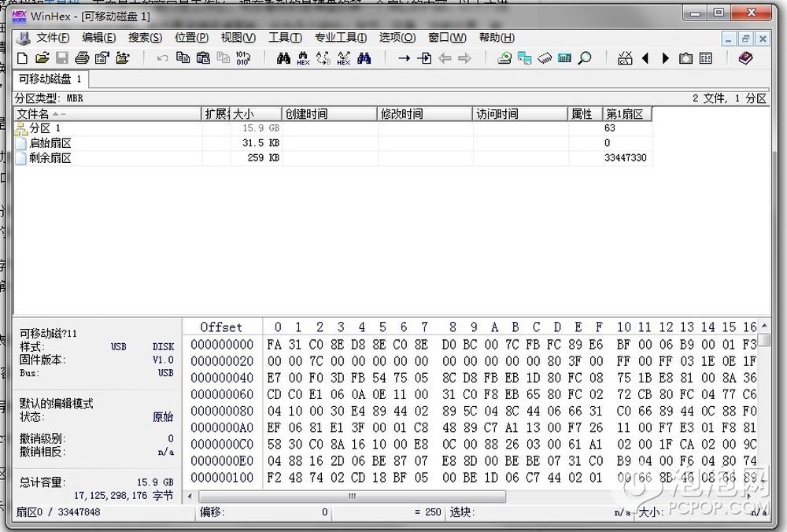
Task: Open the 工具(T) menu
Action: pyautogui.click(x=285, y=38)
